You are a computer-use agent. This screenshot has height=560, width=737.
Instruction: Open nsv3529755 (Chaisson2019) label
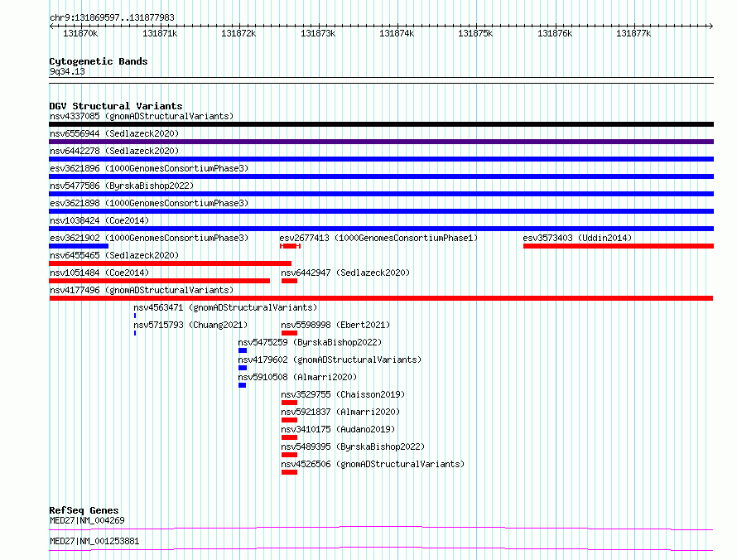[343, 394]
